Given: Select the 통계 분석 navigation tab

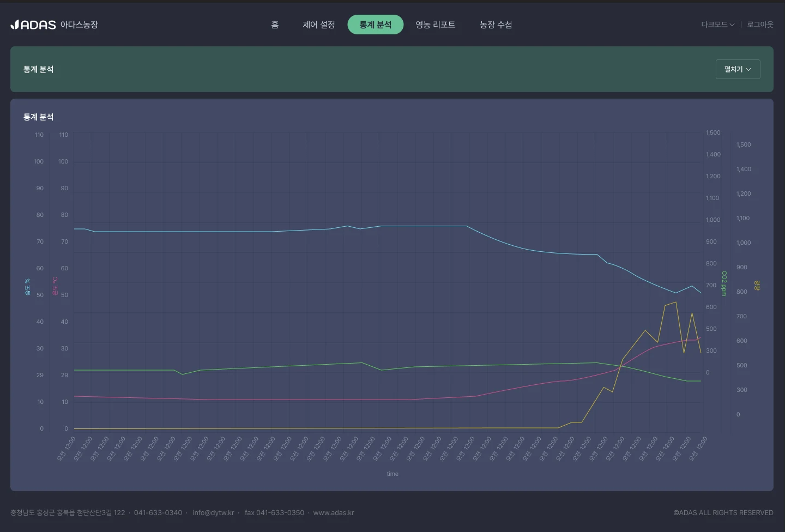Looking at the screenshot, I should (x=376, y=25).
